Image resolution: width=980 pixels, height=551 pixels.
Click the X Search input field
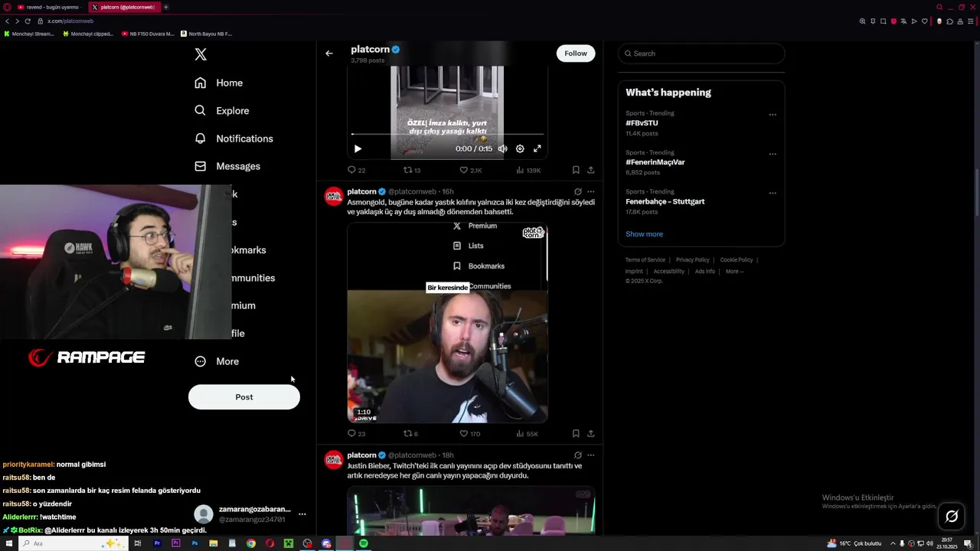701,54
